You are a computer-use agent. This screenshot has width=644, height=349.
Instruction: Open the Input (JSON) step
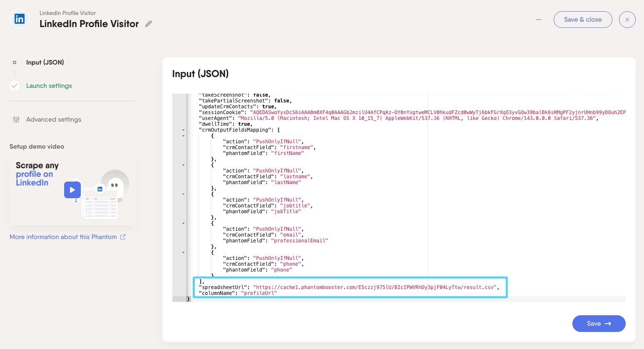click(x=45, y=62)
